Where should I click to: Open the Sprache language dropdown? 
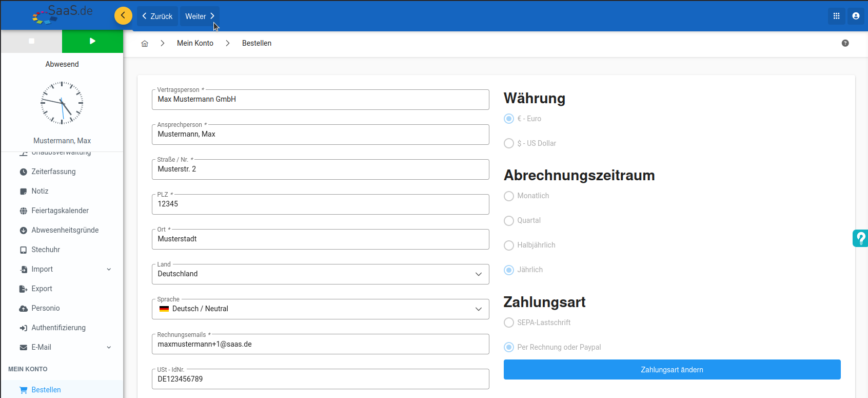pos(320,309)
